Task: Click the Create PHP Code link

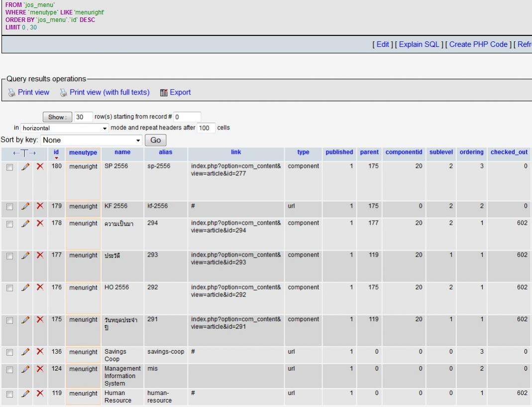Action: [478, 44]
